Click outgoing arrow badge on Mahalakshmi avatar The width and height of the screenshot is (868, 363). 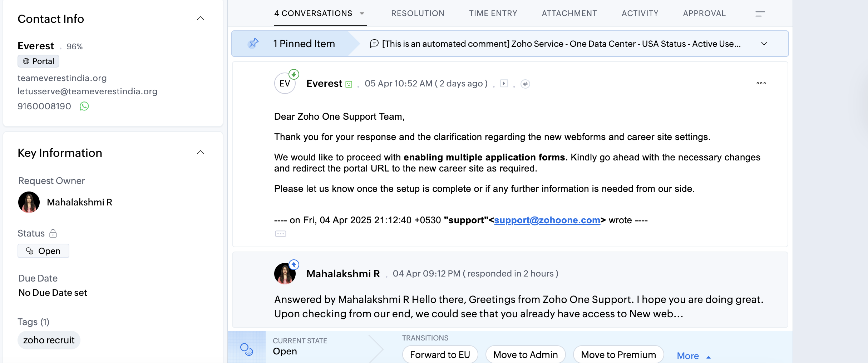(x=294, y=265)
